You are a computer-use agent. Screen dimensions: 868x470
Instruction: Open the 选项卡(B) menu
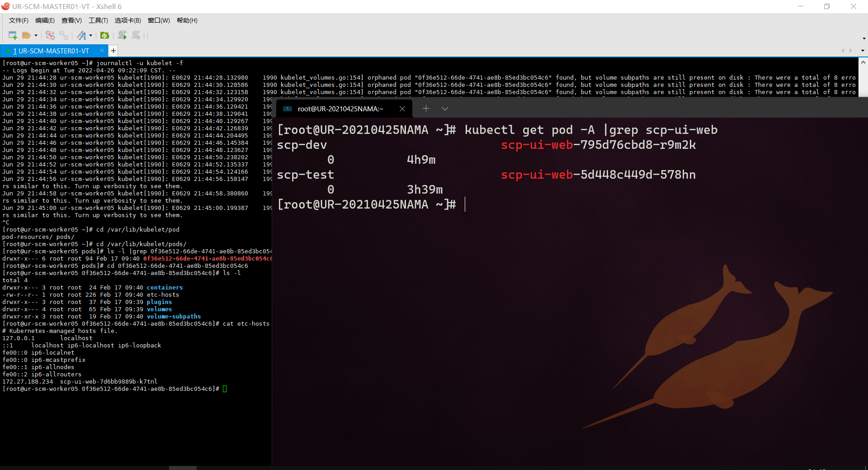click(x=128, y=20)
